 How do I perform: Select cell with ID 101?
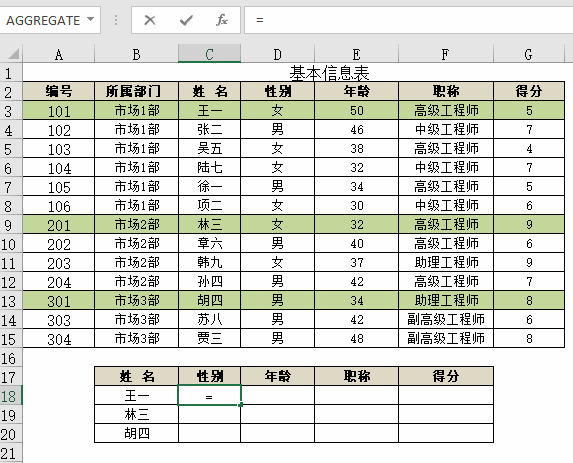[59, 110]
